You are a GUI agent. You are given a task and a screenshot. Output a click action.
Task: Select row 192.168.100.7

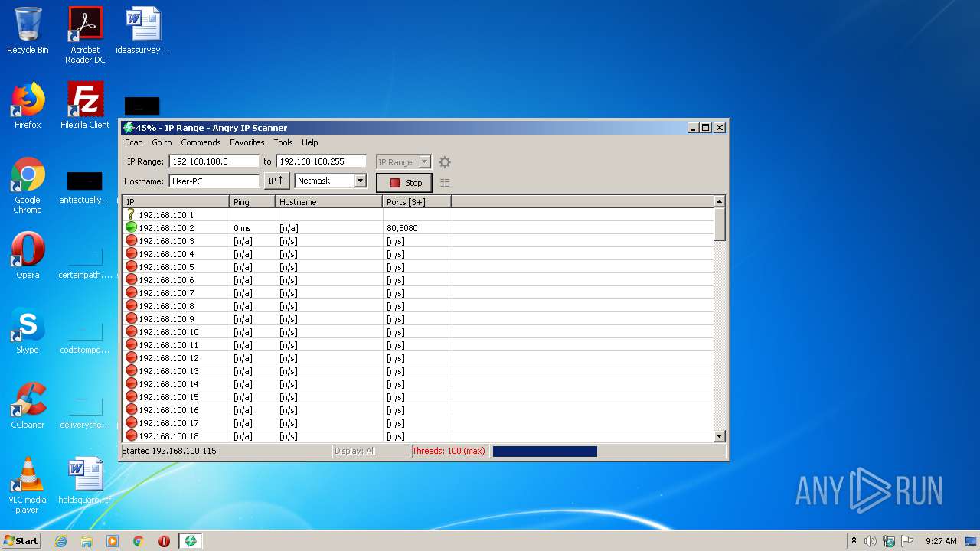click(x=418, y=293)
